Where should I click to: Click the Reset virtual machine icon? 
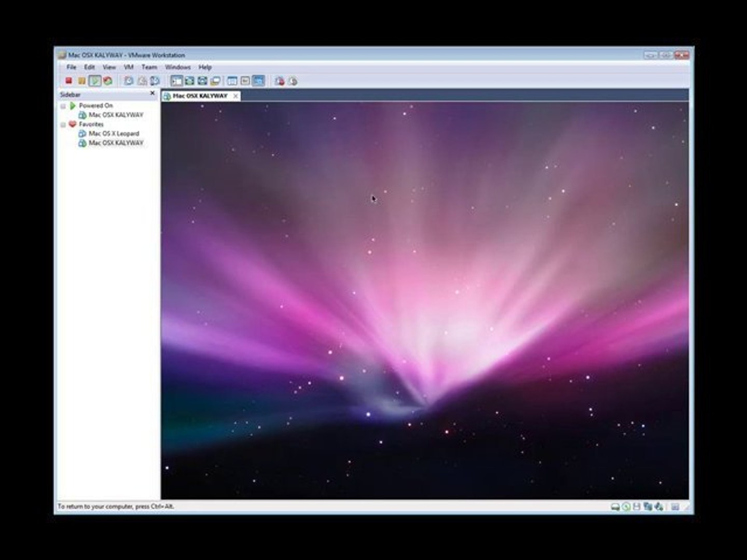point(107,81)
